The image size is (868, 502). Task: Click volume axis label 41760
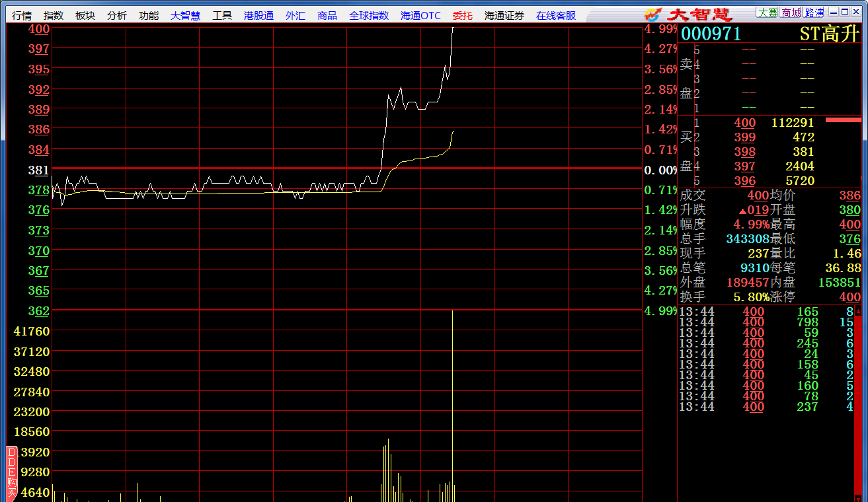tap(32, 331)
